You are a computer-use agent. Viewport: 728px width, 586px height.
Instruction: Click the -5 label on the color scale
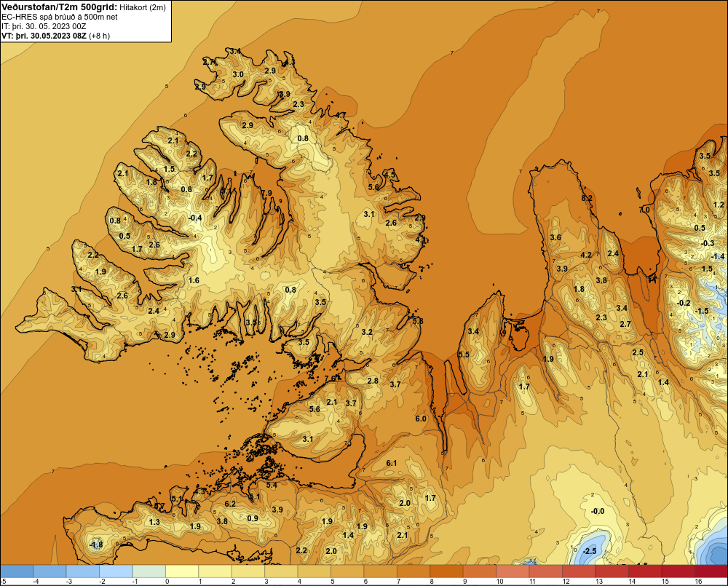[3, 582]
